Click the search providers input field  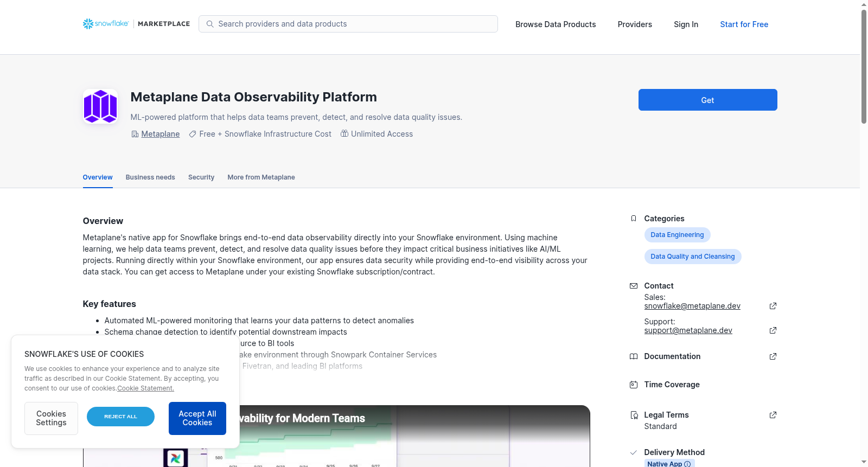coord(348,24)
